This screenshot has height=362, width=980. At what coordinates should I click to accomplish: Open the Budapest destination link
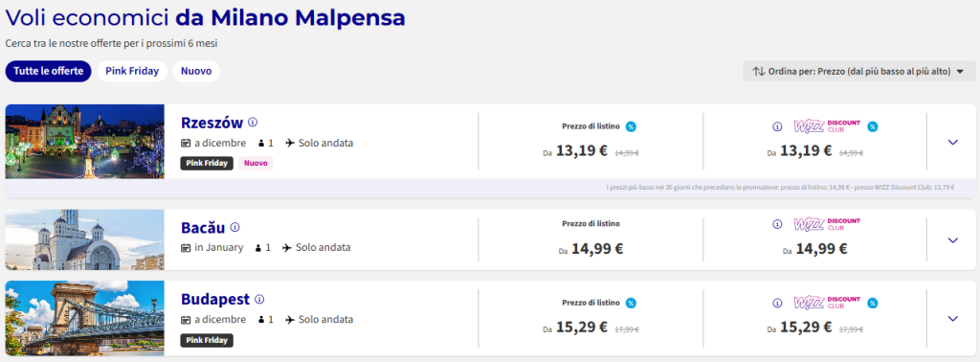coord(215,300)
